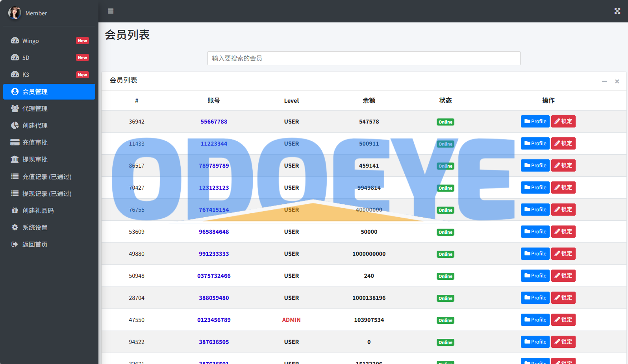This screenshot has height=364, width=628.
Task: Select K3 from the sidebar
Action: click(26, 75)
